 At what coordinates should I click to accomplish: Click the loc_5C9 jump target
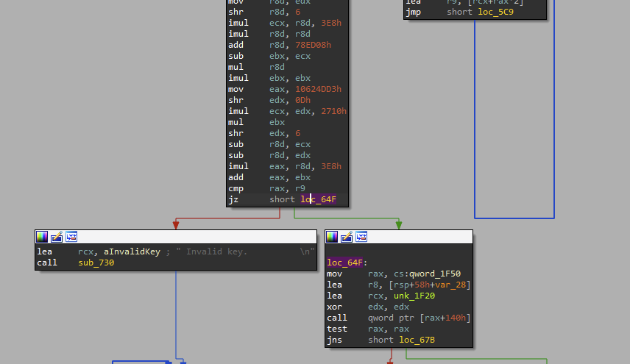point(496,12)
